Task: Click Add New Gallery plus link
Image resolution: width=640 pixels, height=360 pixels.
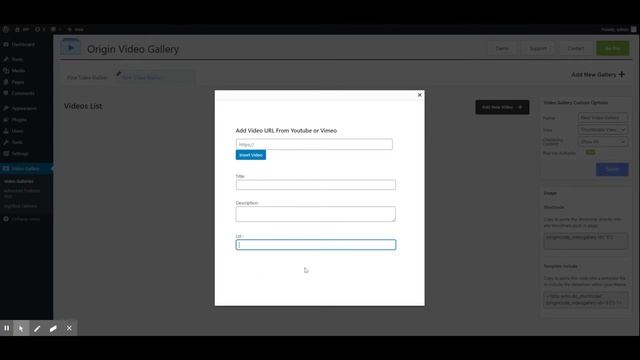Action: (x=598, y=75)
